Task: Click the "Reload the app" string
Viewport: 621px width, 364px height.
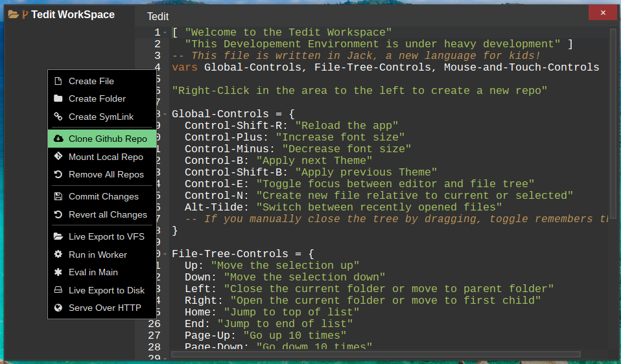Action: pyautogui.click(x=347, y=126)
